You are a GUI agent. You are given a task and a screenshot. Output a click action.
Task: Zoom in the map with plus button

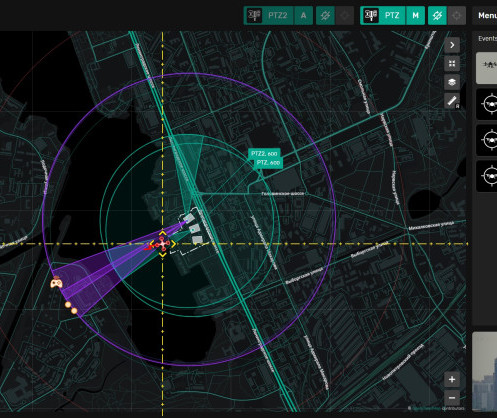(x=452, y=379)
